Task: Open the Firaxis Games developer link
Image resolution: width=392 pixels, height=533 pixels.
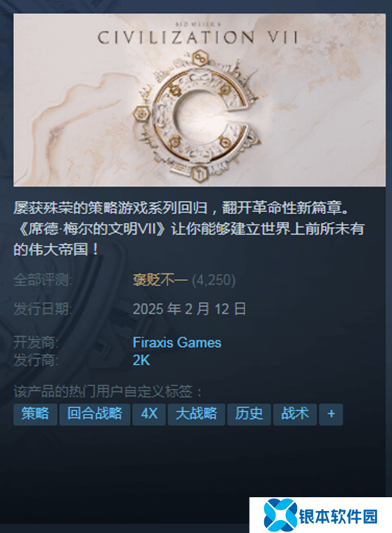Action: 177,342
